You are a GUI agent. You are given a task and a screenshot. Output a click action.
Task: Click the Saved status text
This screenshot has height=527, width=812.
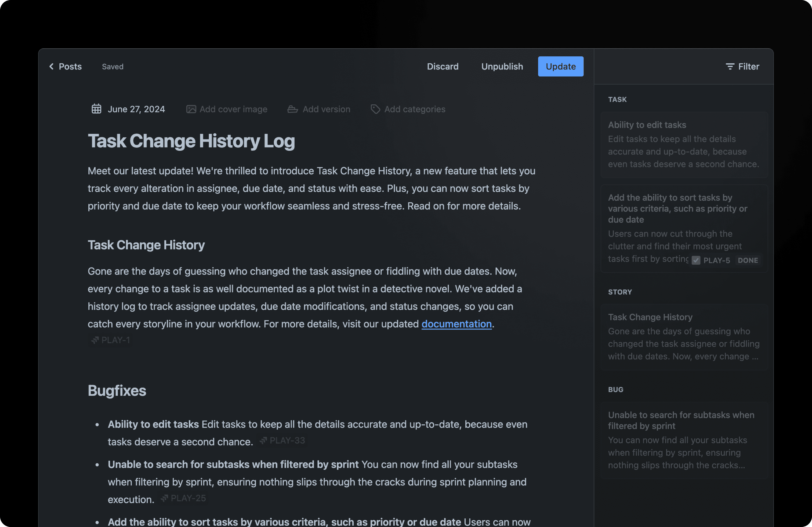click(113, 67)
